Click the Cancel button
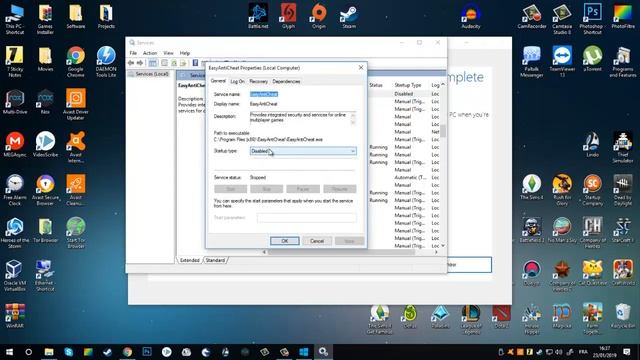Screen dimensions: 640x360 [317, 241]
